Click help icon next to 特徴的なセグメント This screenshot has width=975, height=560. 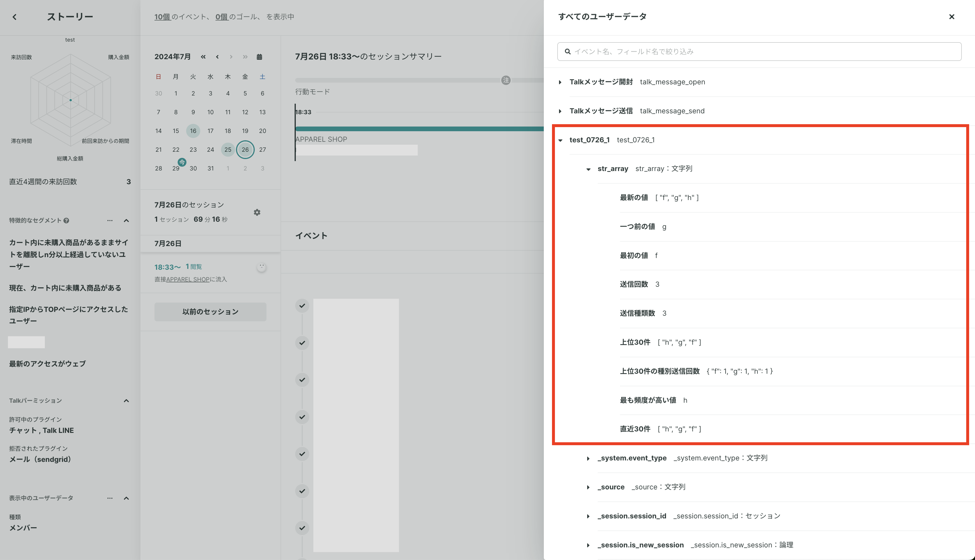tap(66, 220)
